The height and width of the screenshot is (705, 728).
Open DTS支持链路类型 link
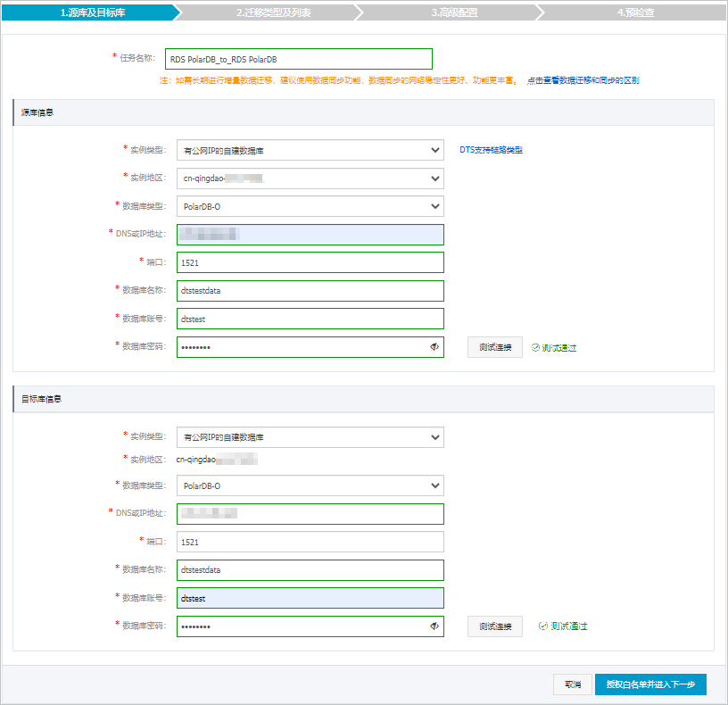491,150
